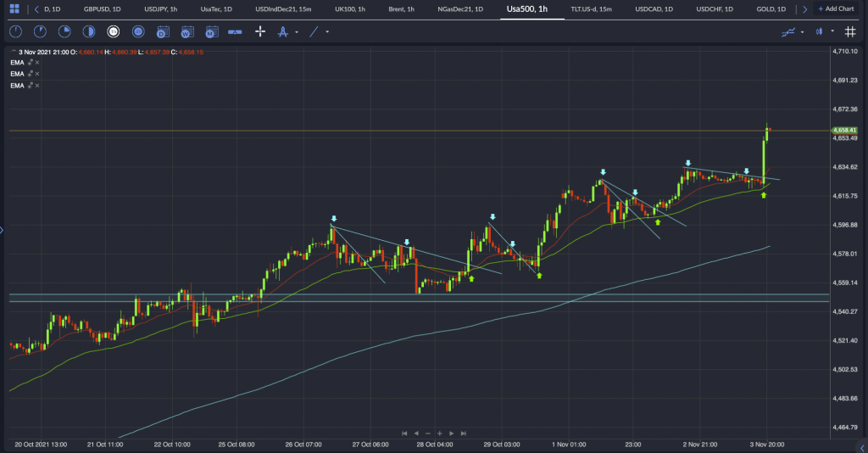This screenshot has width=868, height=453.
Task: Remove the first EMA indicator
Action: 37,63
